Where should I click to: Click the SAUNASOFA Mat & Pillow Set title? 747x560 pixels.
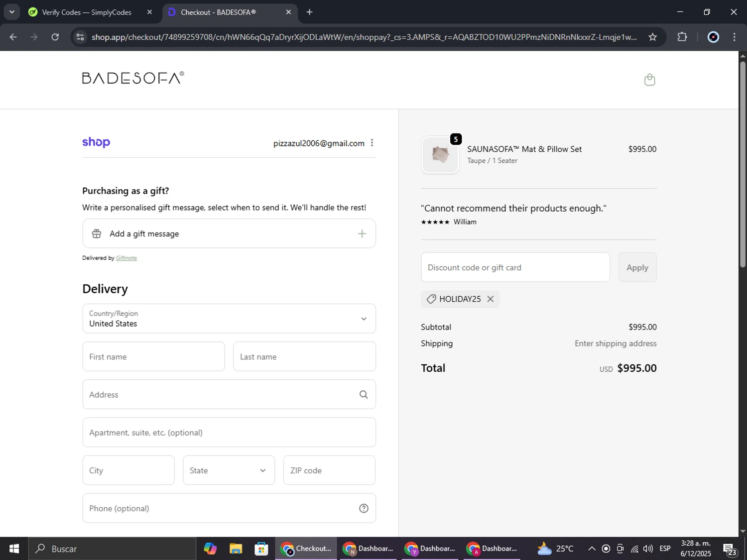[x=524, y=149]
